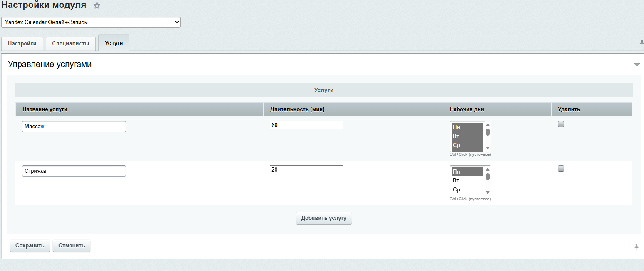Image resolution: width=644 pixels, height=271 pixels.
Task: Focus the Стрижка service name field
Action: (74, 171)
